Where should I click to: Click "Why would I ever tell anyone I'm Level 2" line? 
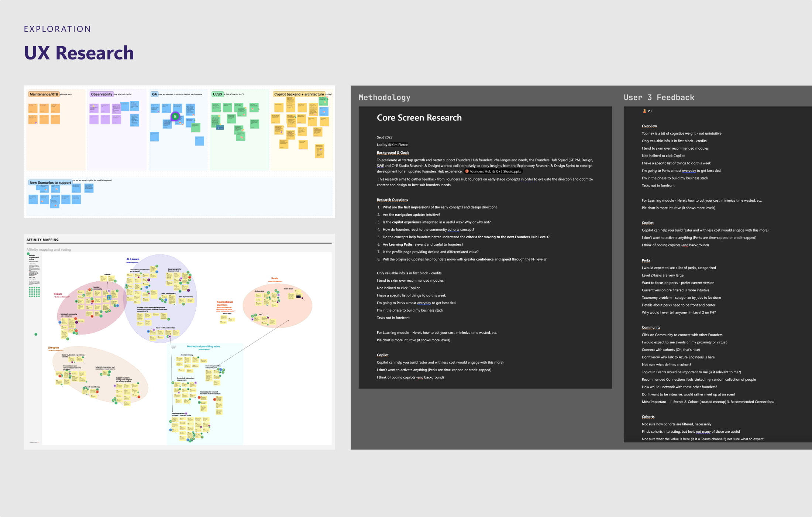(x=679, y=312)
